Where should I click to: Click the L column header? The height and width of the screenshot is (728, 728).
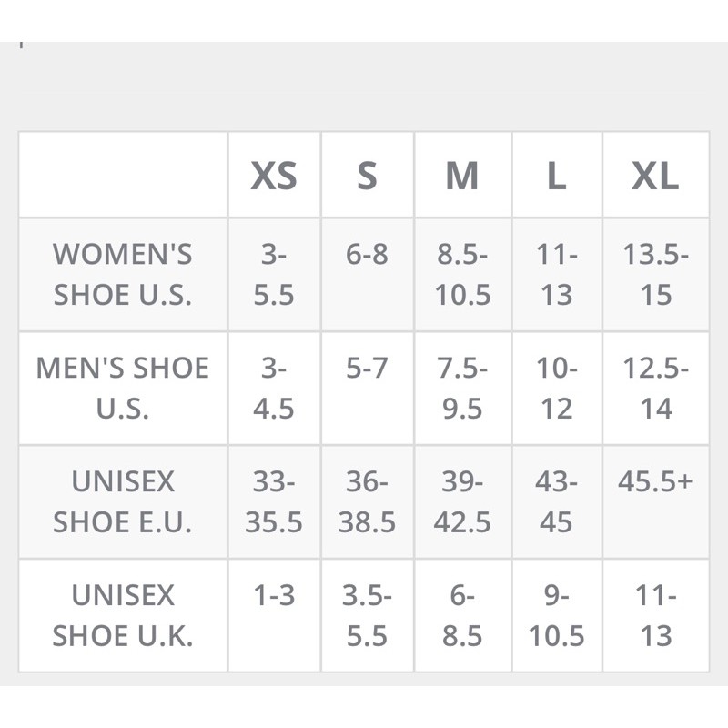pyautogui.click(x=556, y=176)
